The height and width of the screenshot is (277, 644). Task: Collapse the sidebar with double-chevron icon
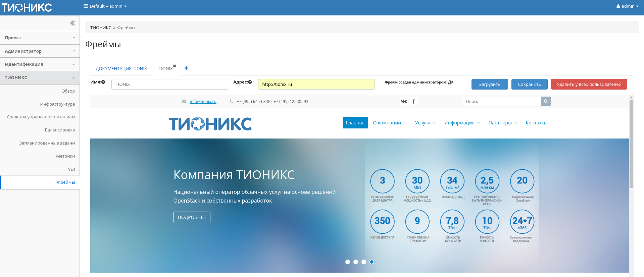(x=72, y=23)
